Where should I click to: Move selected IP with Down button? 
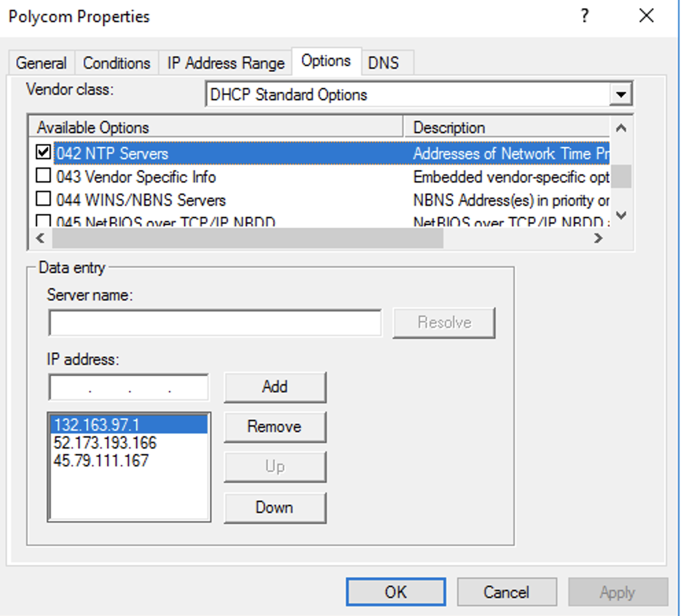tap(275, 508)
